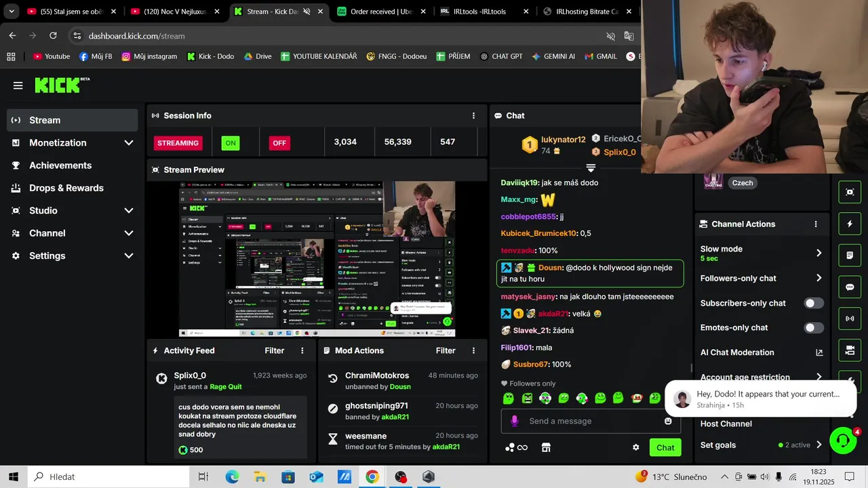Click the green Chat send button

pos(665,447)
